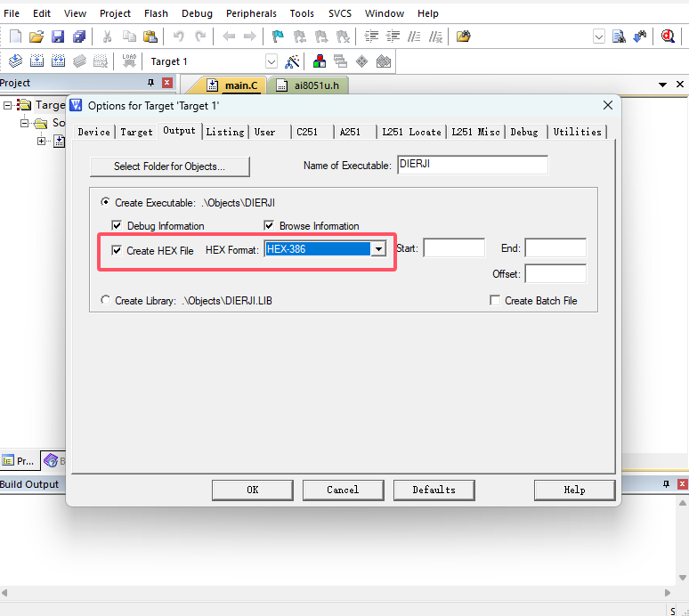Image resolution: width=689 pixels, height=616 pixels.
Task: Collapse the Source group tree node
Action: coord(24,123)
